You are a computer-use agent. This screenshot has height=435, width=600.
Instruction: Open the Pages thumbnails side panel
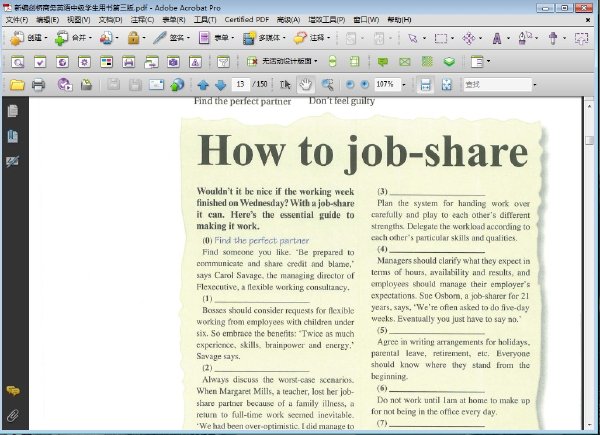coord(13,111)
